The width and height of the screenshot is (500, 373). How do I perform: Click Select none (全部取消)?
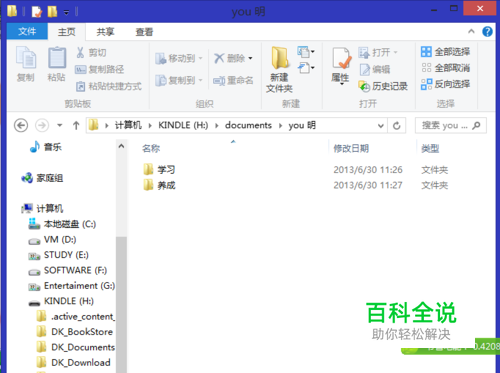(445, 68)
